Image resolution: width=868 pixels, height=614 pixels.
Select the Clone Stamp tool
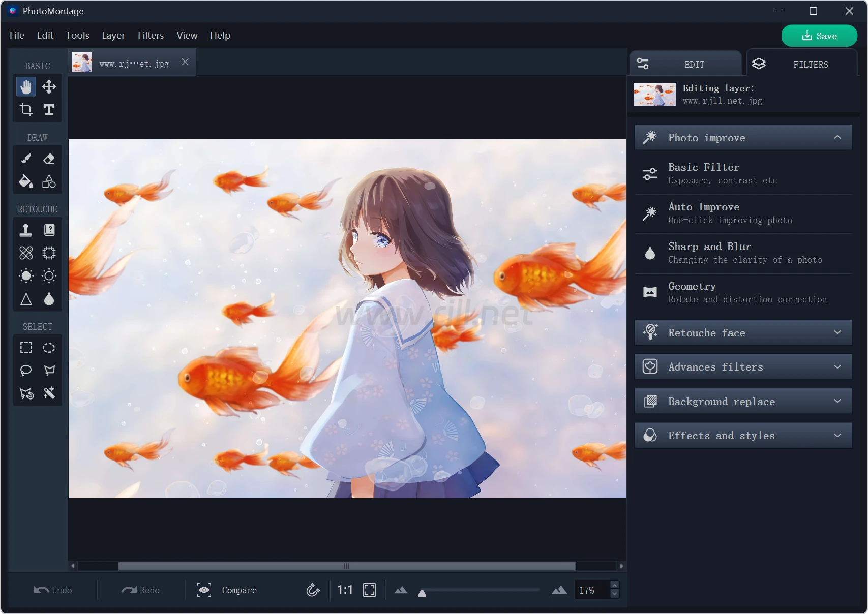pyautogui.click(x=26, y=230)
